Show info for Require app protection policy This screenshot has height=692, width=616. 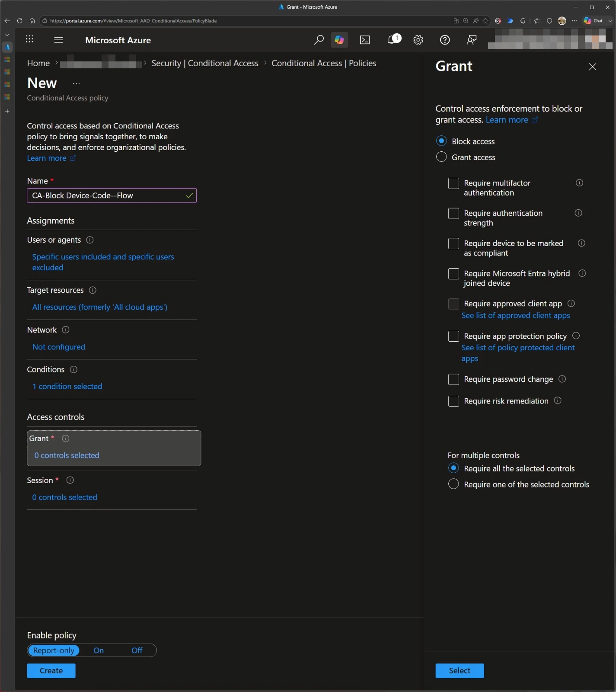pos(576,336)
